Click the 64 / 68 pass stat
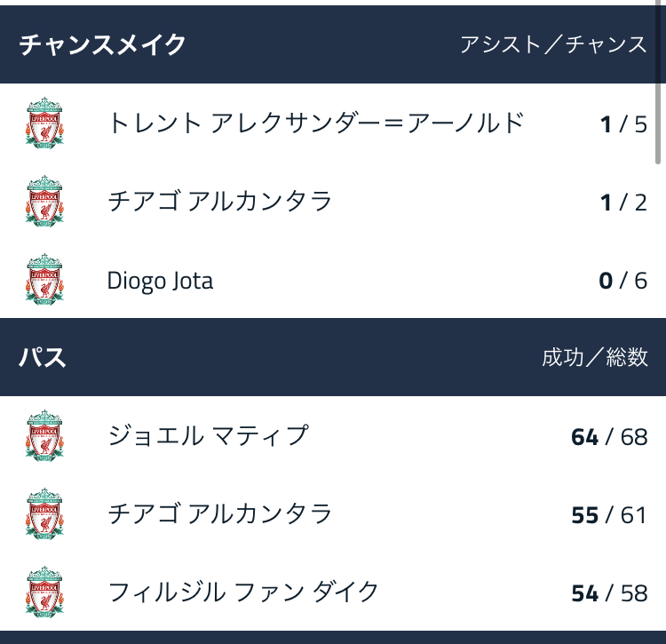Image resolution: width=666 pixels, height=644 pixels. click(609, 437)
